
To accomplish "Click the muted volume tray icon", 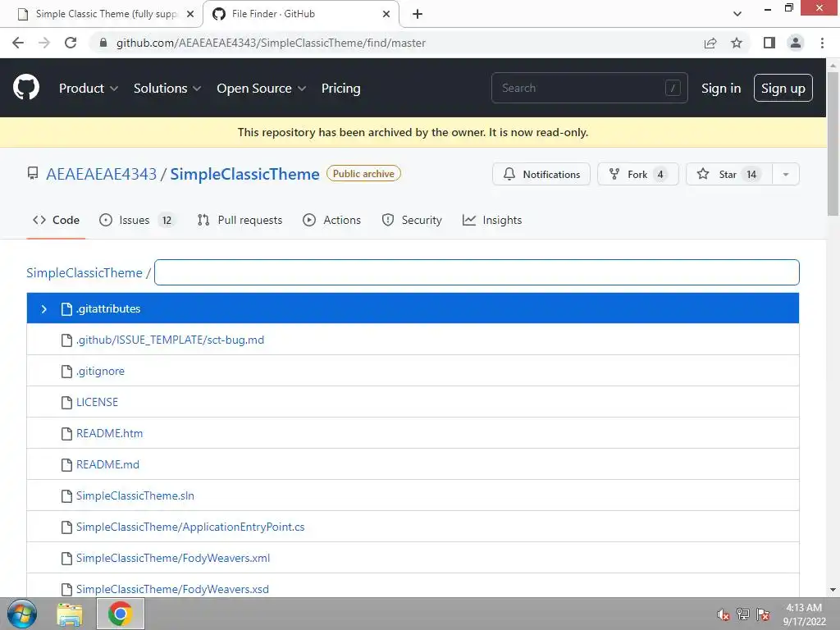I will click(724, 614).
